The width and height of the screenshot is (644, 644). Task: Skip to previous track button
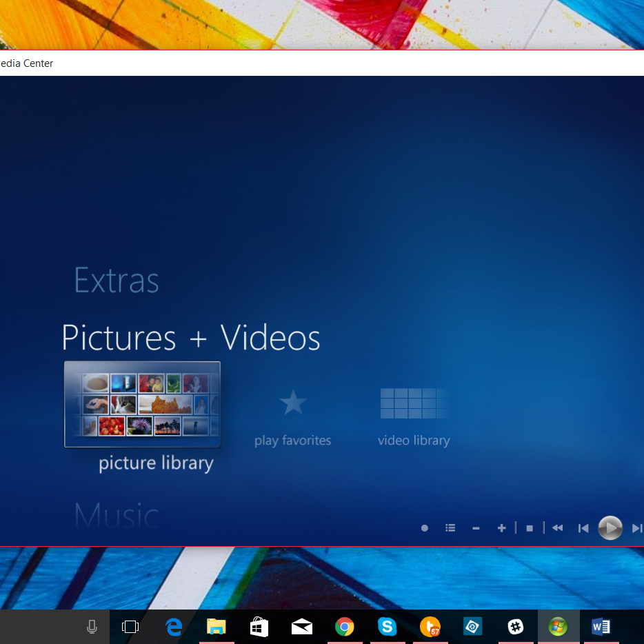583,529
